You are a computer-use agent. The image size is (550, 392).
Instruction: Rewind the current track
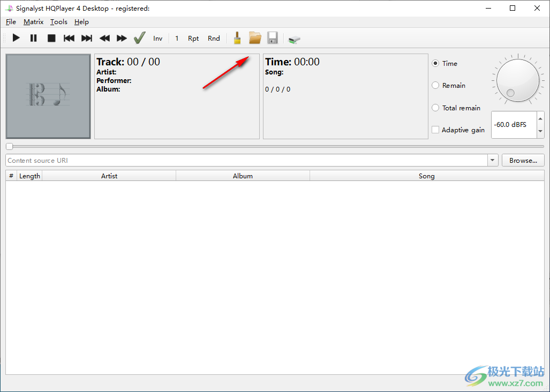coord(104,38)
